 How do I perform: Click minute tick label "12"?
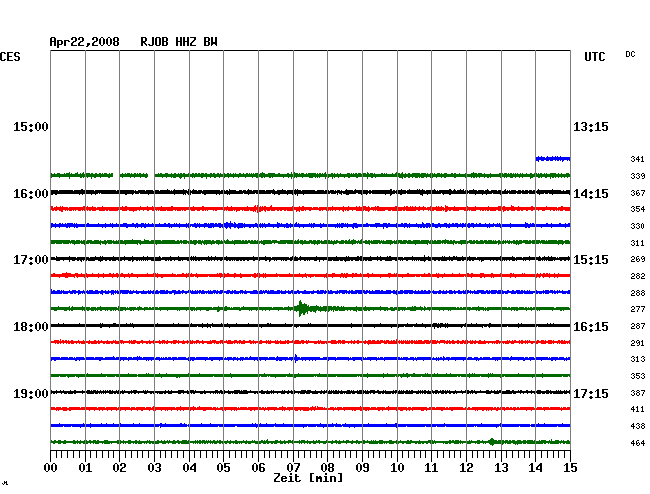point(466,468)
